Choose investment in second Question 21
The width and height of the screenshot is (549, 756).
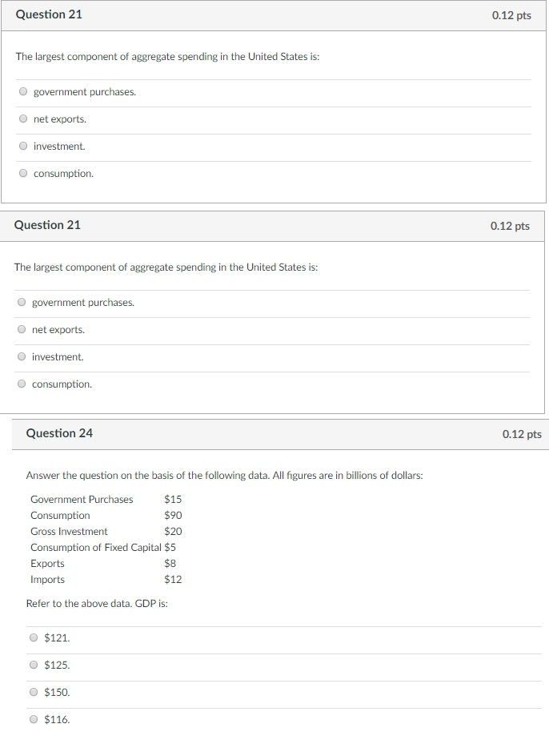[21, 356]
